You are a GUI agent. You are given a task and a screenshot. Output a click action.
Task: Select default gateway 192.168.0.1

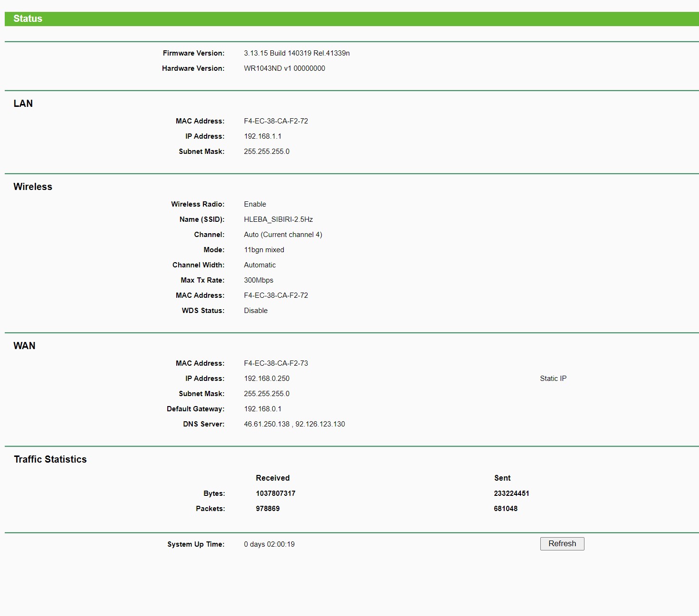click(x=263, y=409)
